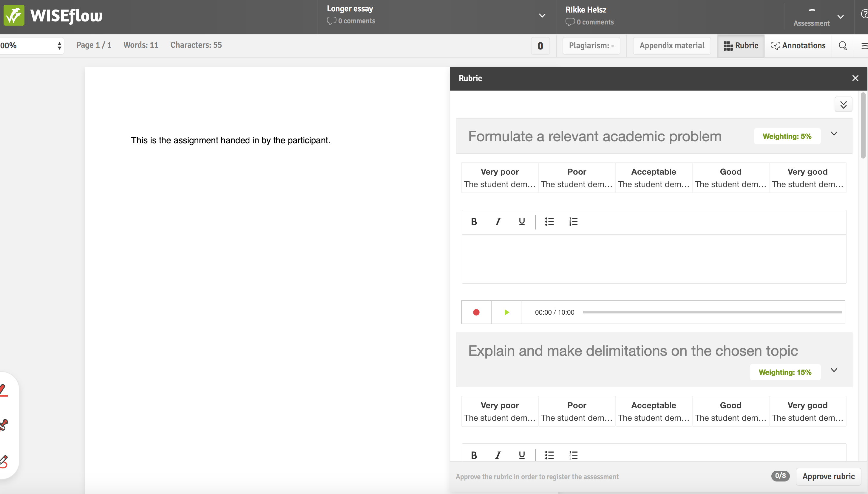Insert numbered list in first comment editor
The height and width of the screenshot is (494, 868).
click(x=573, y=222)
